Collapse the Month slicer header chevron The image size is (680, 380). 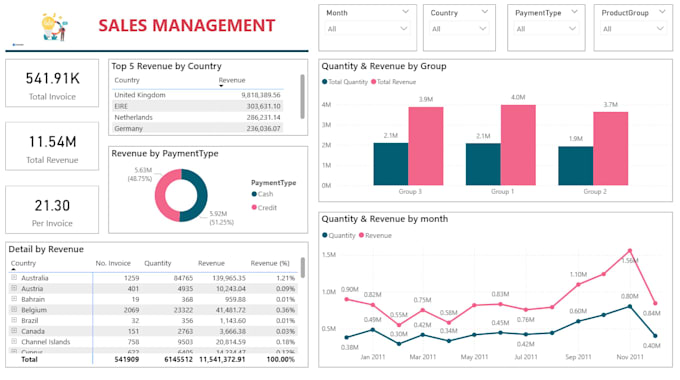click(x=405, y=12)
